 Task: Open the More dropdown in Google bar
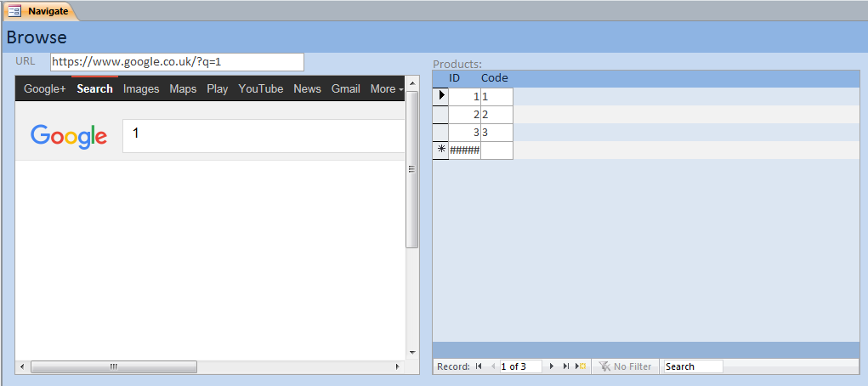386,88
